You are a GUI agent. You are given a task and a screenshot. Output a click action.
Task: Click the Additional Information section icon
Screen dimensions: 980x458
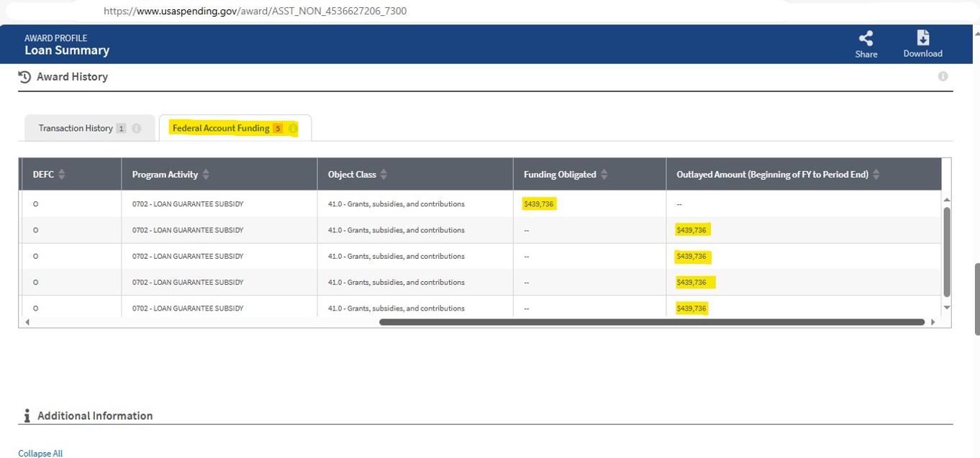coord(27,416)
